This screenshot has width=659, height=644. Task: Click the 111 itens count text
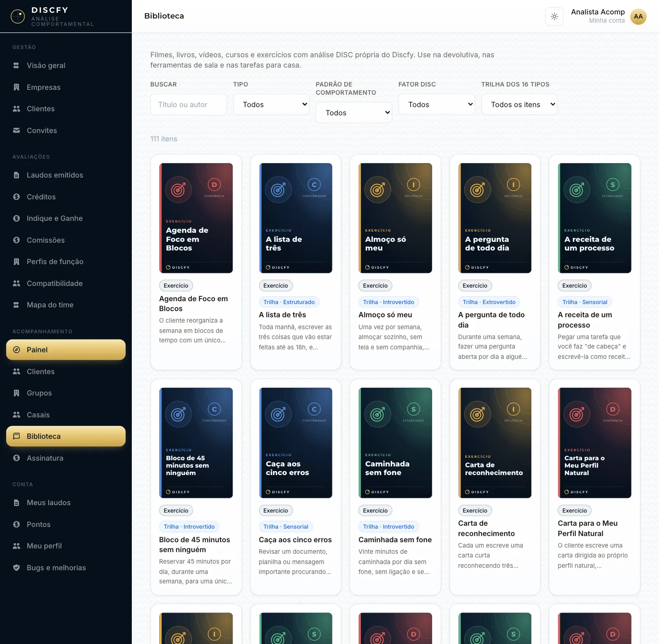coord(164,139)
